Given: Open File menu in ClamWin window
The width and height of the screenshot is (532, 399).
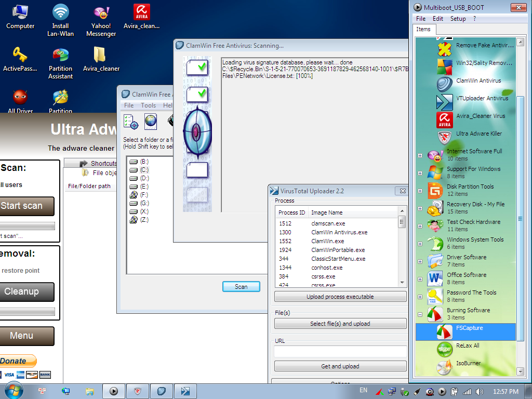Looking at the screenshot, I should coord(129,105).
